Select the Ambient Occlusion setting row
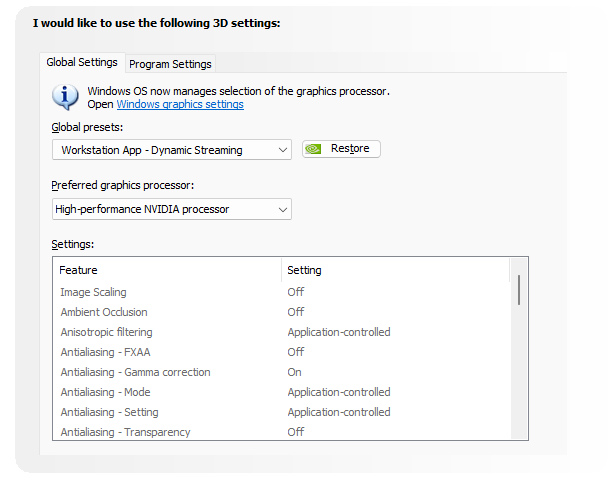 pos(103,312)
